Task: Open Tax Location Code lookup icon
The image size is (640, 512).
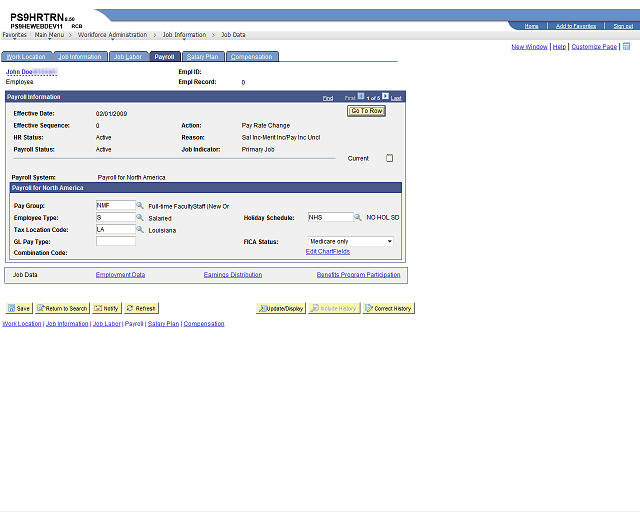Action: tap(140, 229)
